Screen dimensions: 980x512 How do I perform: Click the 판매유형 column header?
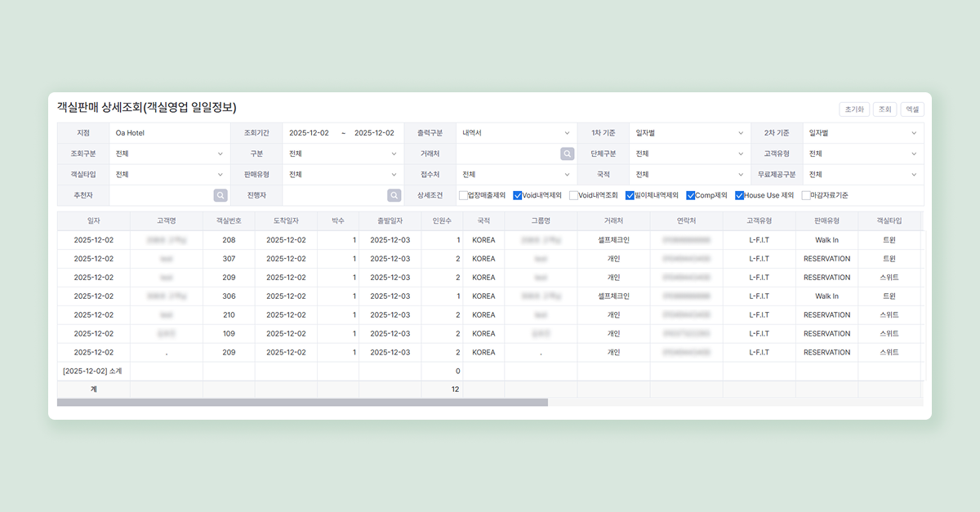coord(826,221)
